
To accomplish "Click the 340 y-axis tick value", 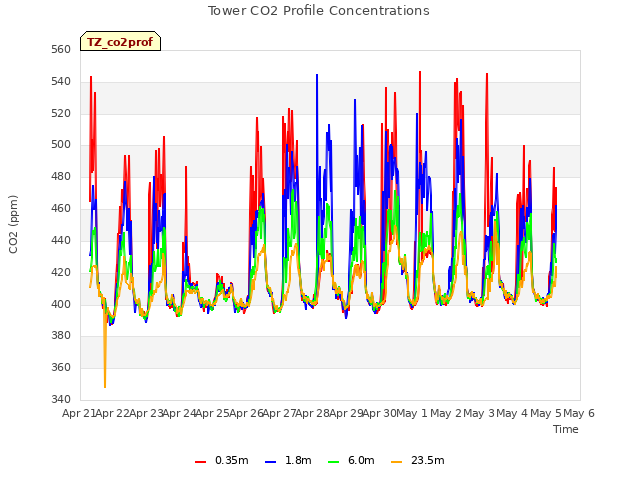I will (61, 399).
